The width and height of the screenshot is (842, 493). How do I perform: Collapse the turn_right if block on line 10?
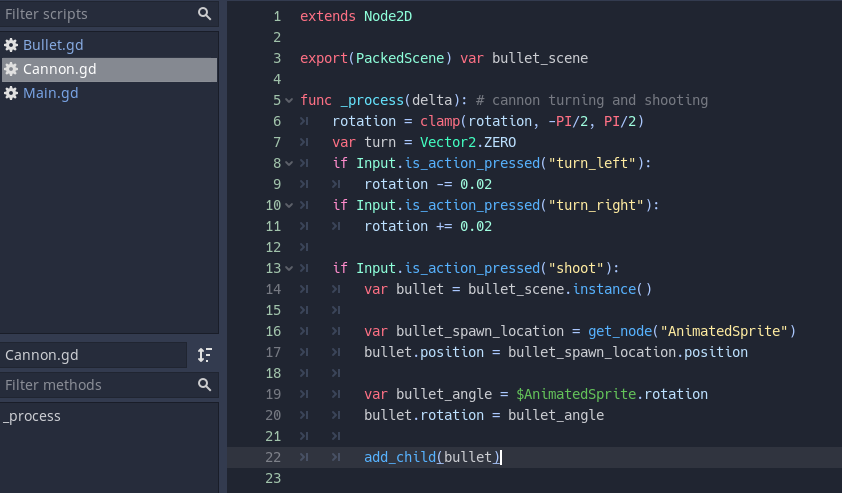point(289,205)
